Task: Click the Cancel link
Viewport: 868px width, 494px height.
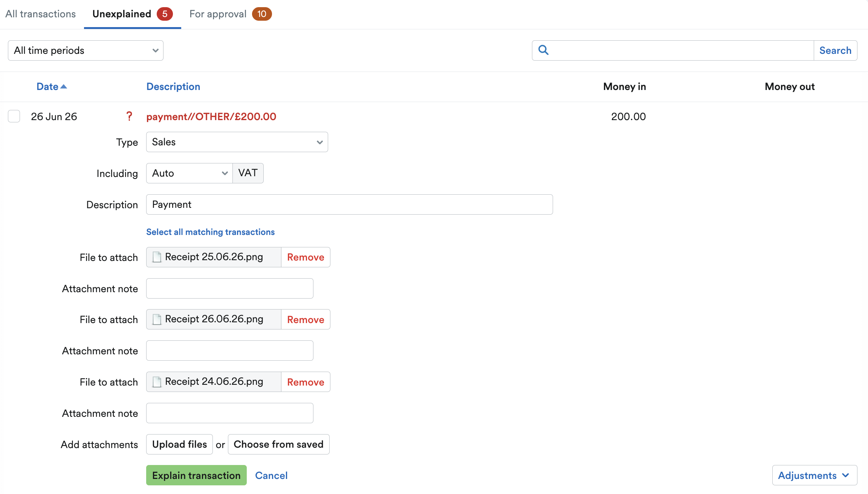Action: click(x=271, y=475)
